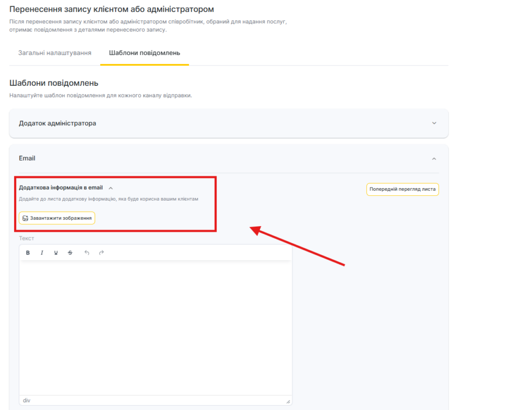Viewport: 532px width, 410px height.
Task: Collapse the Email section chevron
Action: point(434,158)
